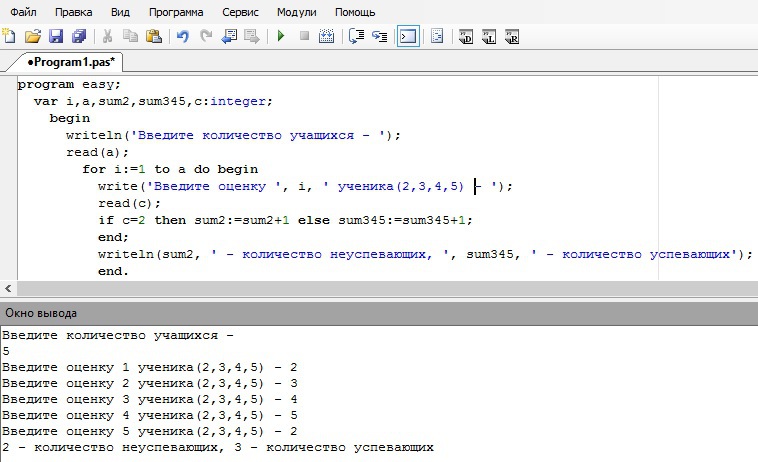This screenshot has width=758, height=462.
Task: Undo the last edit with the toolbar arrow
Action: (x=182, y=37)
